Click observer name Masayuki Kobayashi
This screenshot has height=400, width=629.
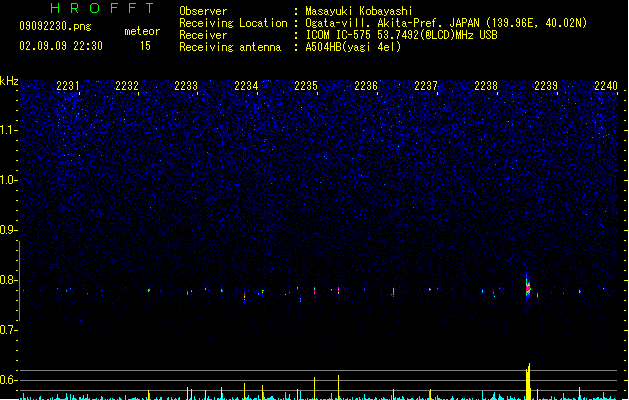359,11
